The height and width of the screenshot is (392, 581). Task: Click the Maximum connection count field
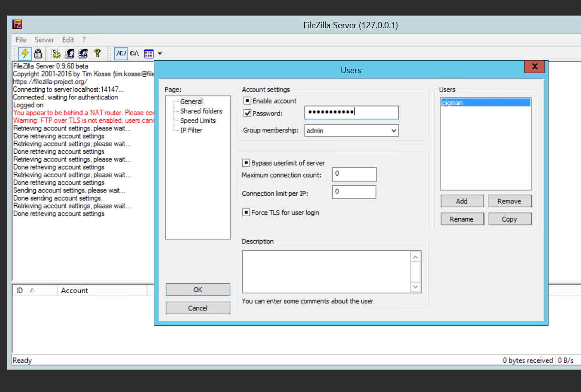pos(355,174)
